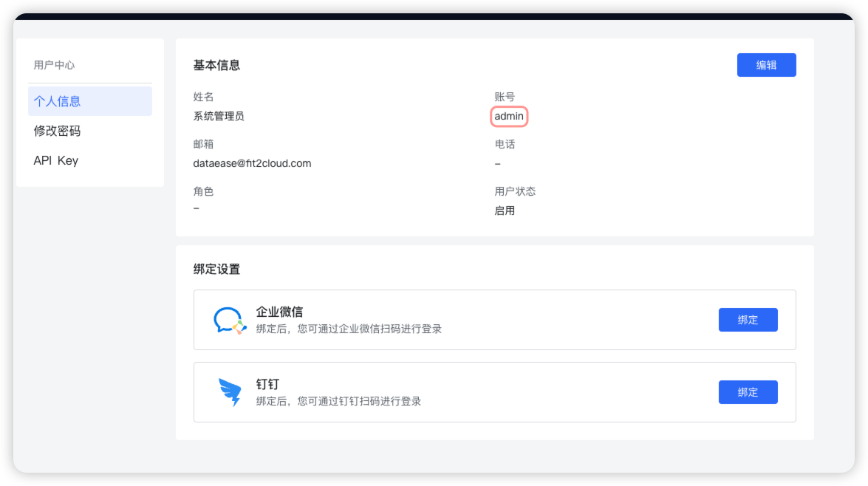Click the 钉钉 title text

(x=267, y=384)
